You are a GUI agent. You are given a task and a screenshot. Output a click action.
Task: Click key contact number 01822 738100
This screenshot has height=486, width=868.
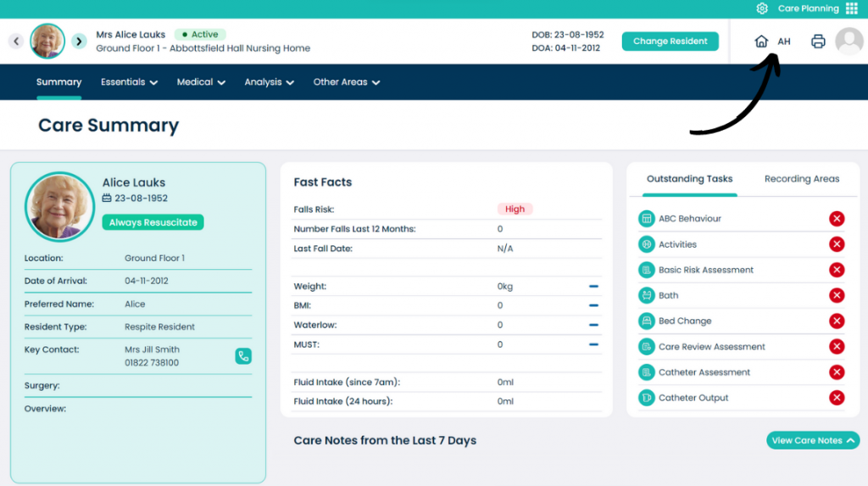coord(152,362)
